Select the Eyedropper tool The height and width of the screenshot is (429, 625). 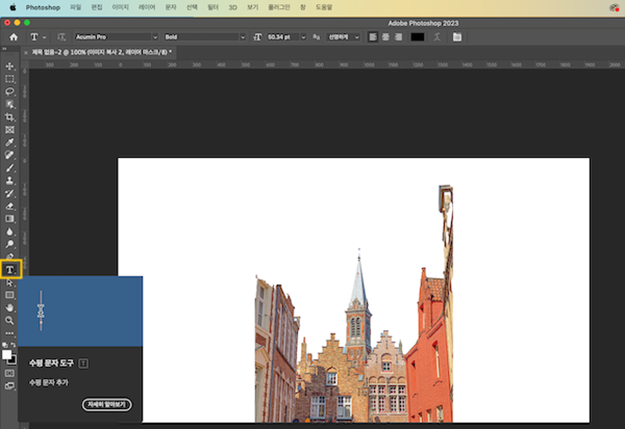click(x=10, y=142)
